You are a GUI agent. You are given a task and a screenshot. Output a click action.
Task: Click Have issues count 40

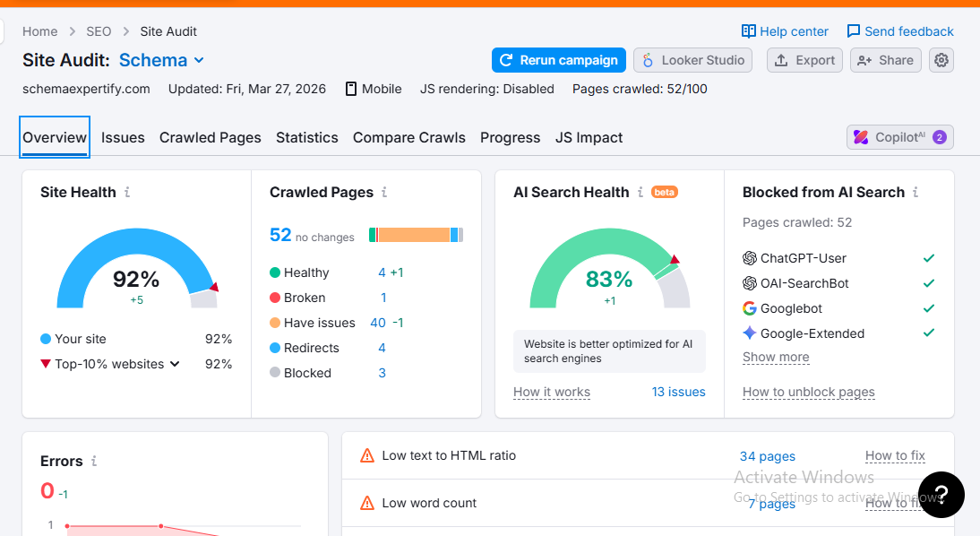377,323
